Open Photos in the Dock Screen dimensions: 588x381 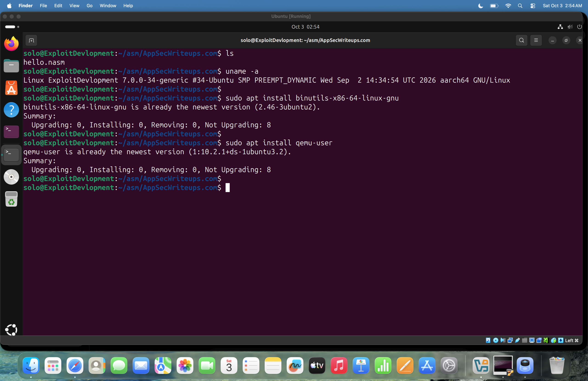coord(185,365)
